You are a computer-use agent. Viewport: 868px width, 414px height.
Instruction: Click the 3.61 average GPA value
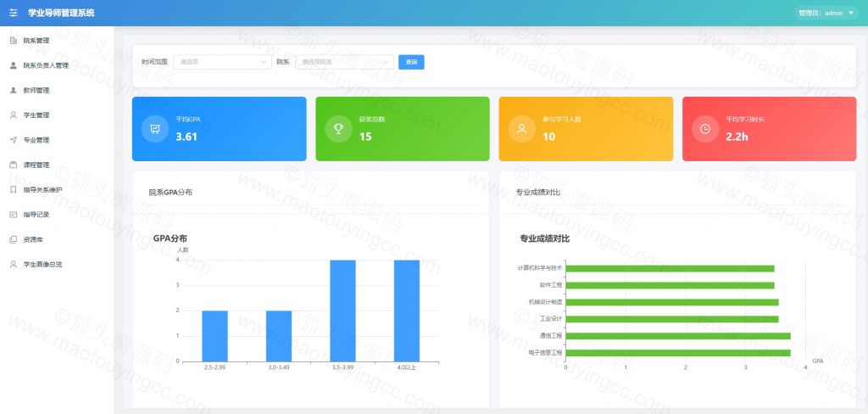click(186, 137)
